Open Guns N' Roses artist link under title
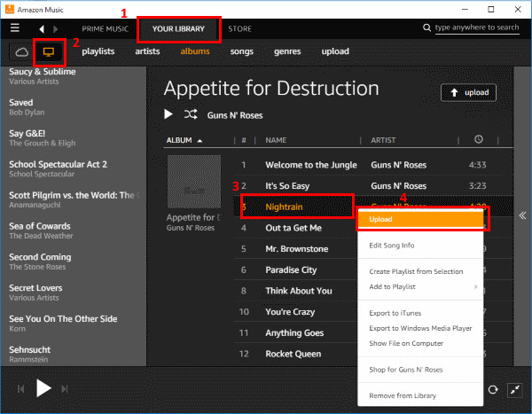The height and width of the screenshot is (414, 532). click(x=235, y=115)
